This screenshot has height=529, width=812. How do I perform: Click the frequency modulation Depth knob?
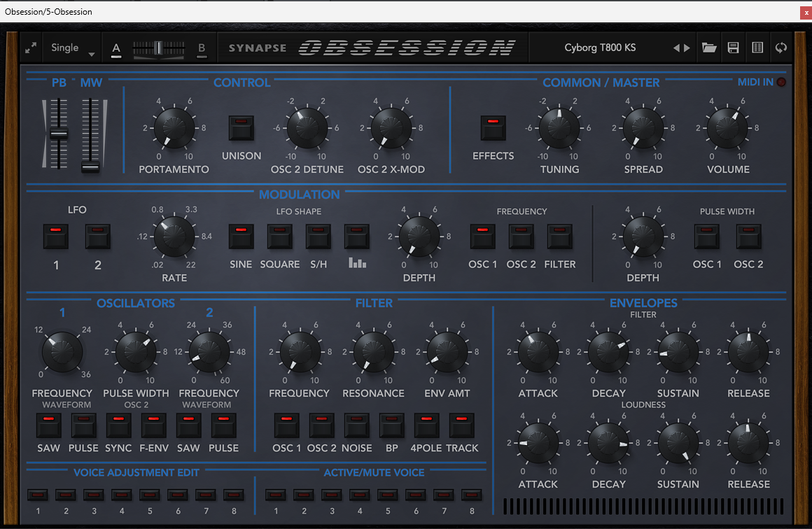pyautogui.click(x=419, y=237)
